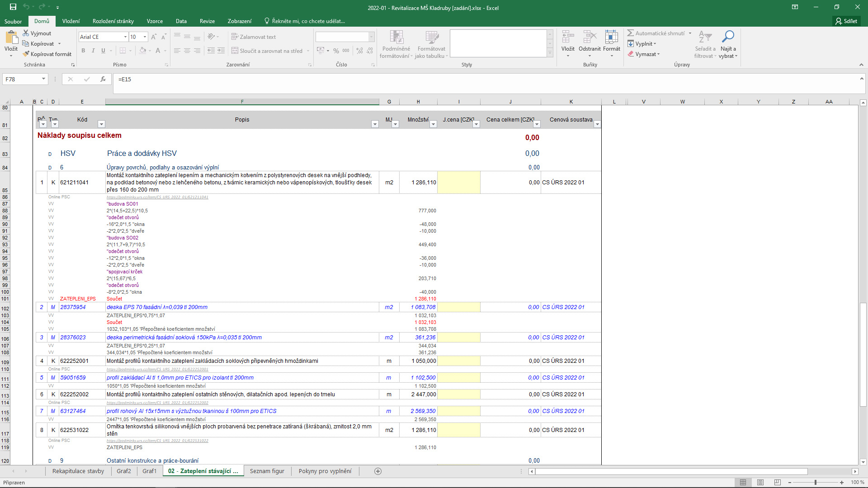Toggle Italic formatting

[x=93, y=51]
